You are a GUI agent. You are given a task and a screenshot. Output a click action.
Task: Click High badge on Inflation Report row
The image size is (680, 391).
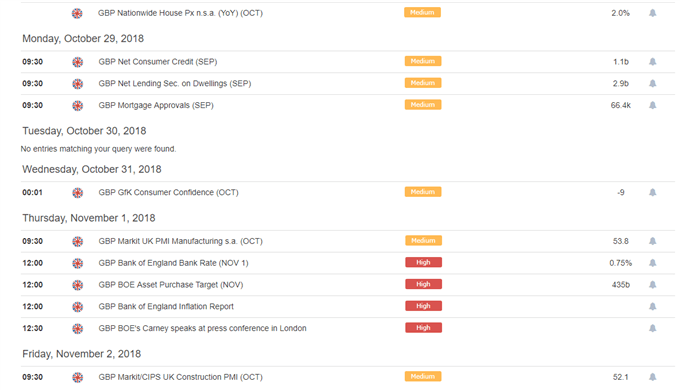423,306
